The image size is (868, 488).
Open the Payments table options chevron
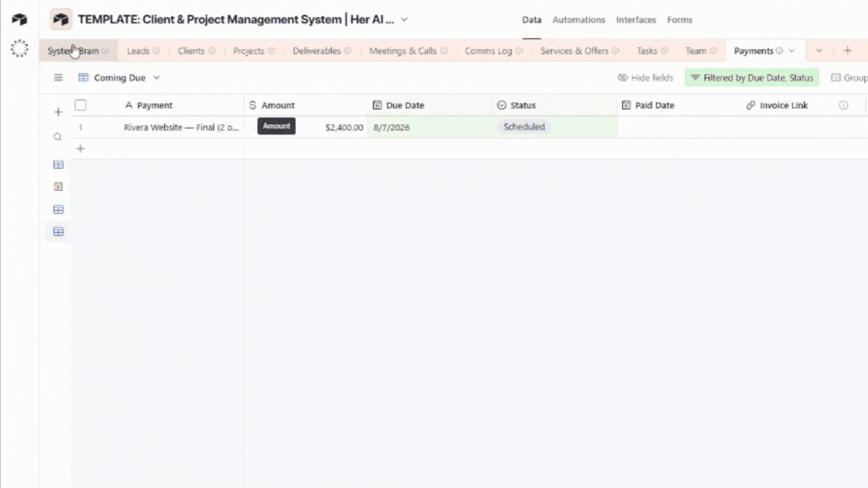click(x=792, y=51)
